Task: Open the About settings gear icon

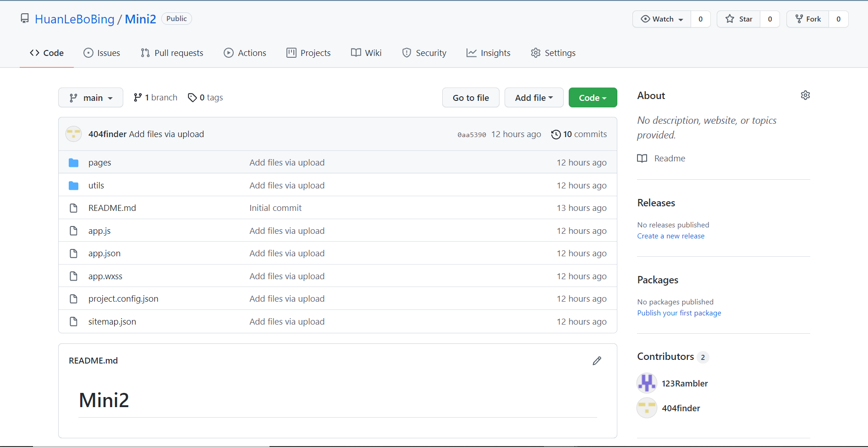Action: pos(805,95)
